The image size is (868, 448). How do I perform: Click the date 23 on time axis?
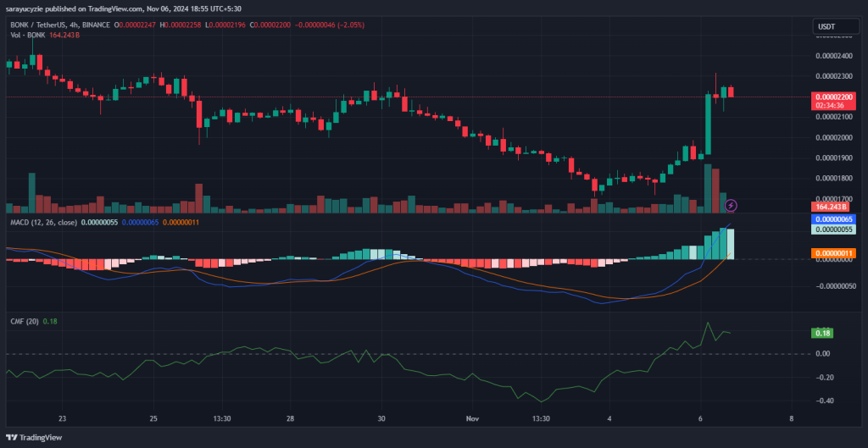click(62, 418)
